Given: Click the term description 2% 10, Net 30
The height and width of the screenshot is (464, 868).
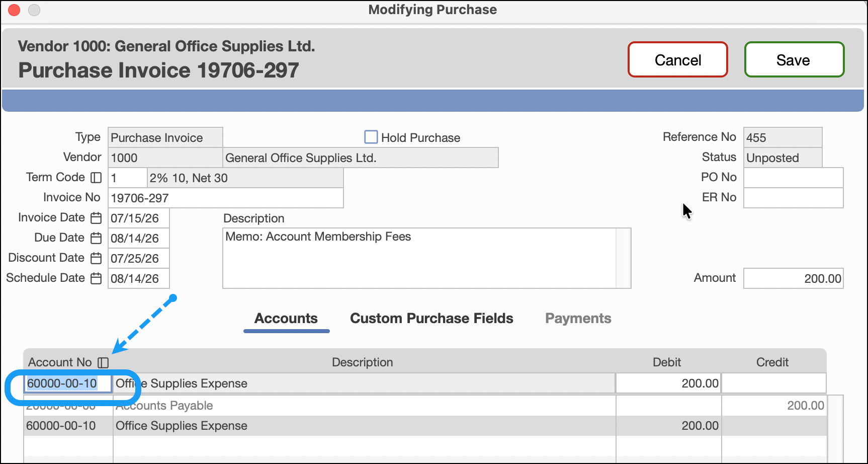Looking at the screenshot, I should pos(245,178).
